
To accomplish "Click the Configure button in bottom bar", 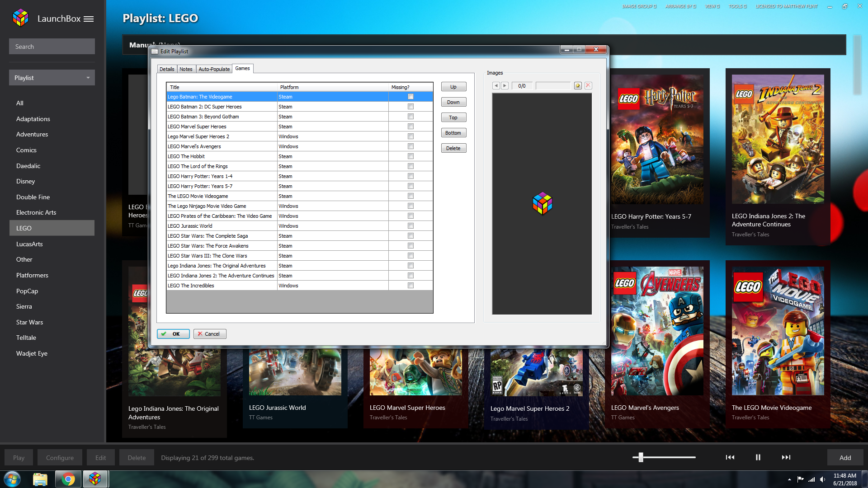I will pyautogui.click(x=60, y=458).
